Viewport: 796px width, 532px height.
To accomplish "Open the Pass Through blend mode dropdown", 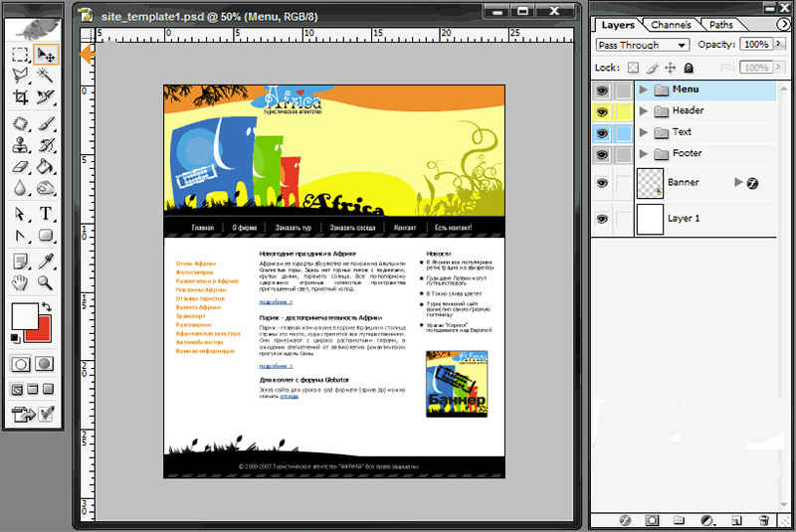I will (642, 45).
